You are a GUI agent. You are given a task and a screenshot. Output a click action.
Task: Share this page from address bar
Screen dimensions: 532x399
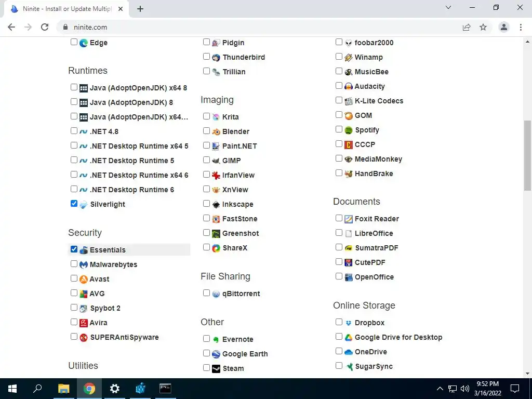[x=467, y=27]
